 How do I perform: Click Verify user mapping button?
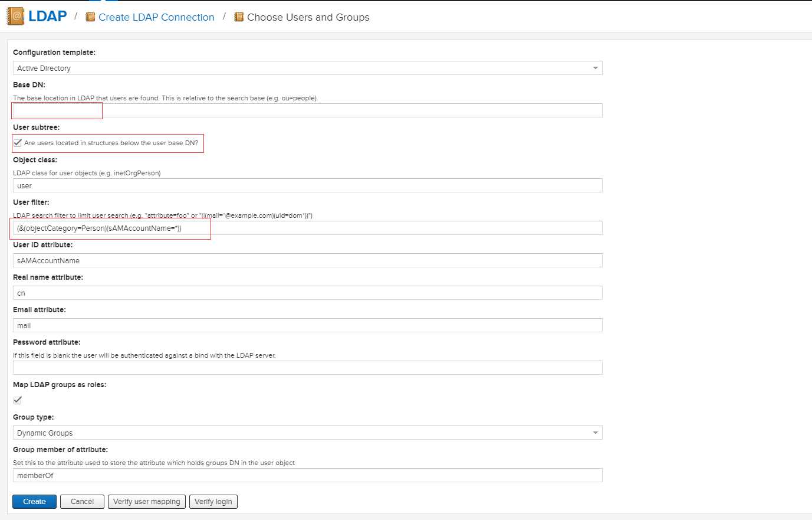tap(147, 502)
